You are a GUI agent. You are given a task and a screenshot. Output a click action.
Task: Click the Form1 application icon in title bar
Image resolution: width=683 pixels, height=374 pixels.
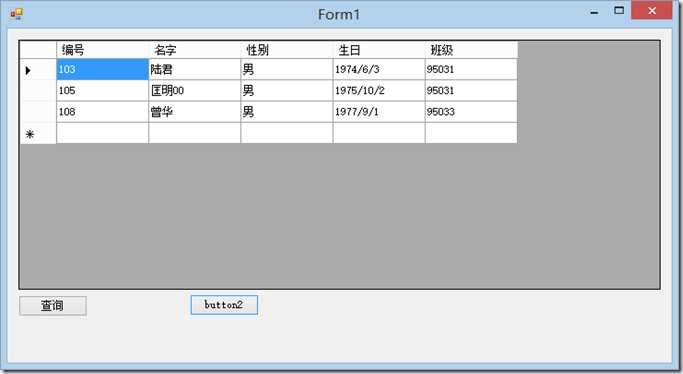pyautogui.click(x=17, y=13)
